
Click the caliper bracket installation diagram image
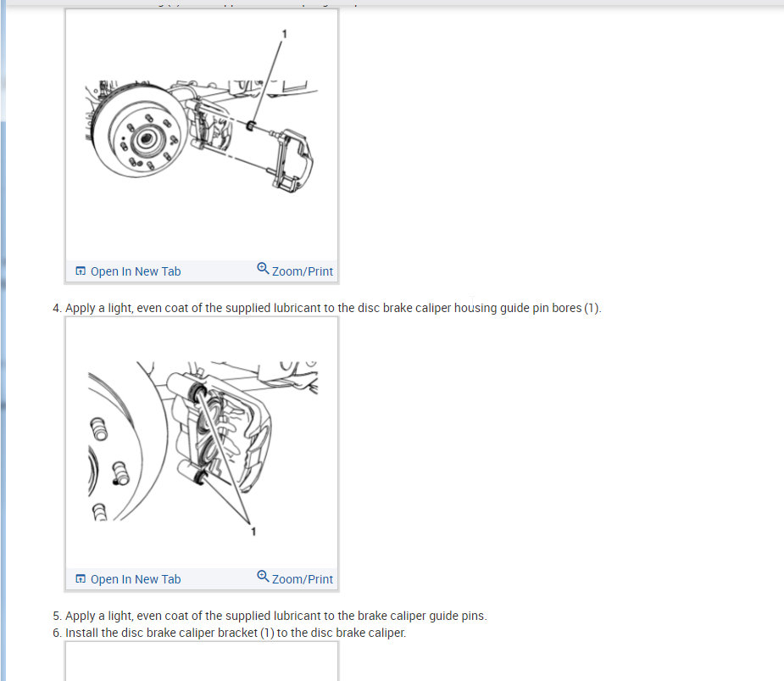coord(202,135)
